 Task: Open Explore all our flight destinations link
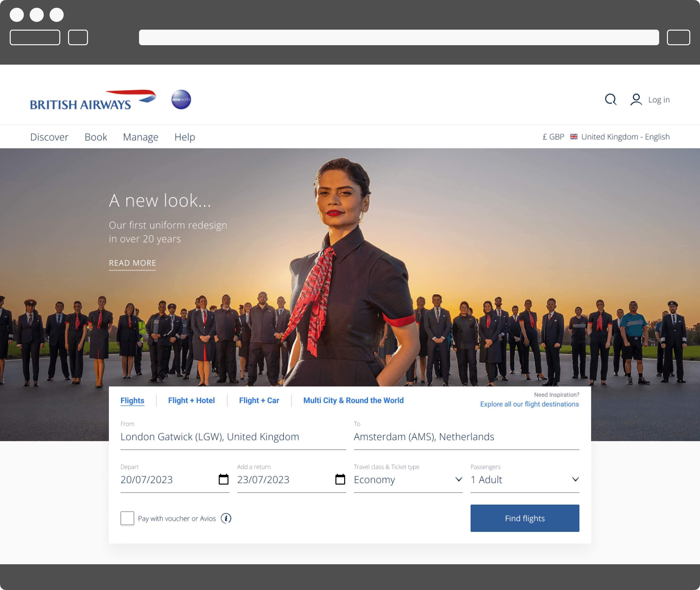coord(530,404)
